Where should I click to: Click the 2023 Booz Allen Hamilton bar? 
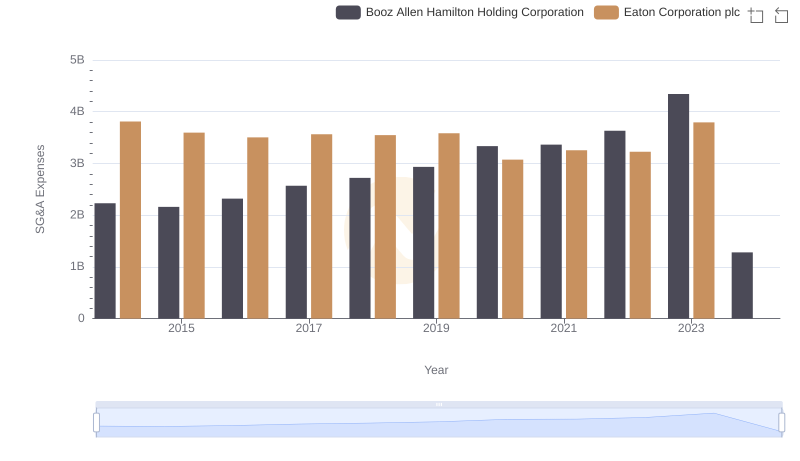coord(678,206)
